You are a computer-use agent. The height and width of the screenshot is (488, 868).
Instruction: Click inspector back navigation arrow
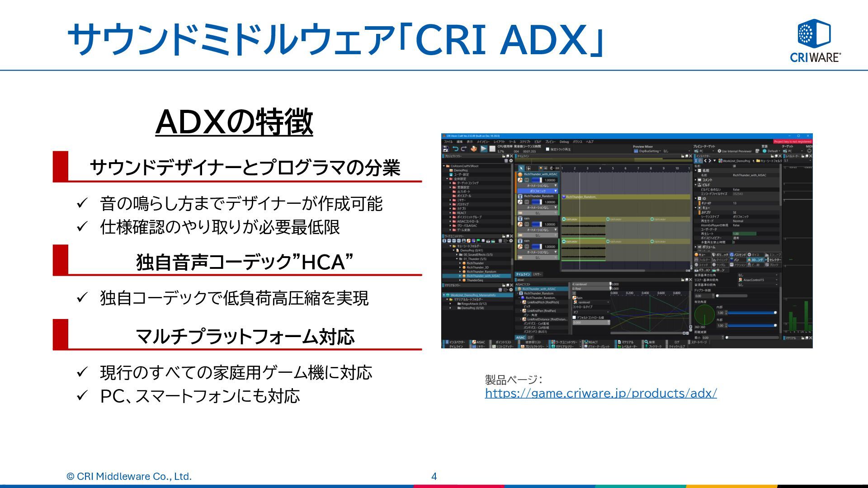[705, 161]
